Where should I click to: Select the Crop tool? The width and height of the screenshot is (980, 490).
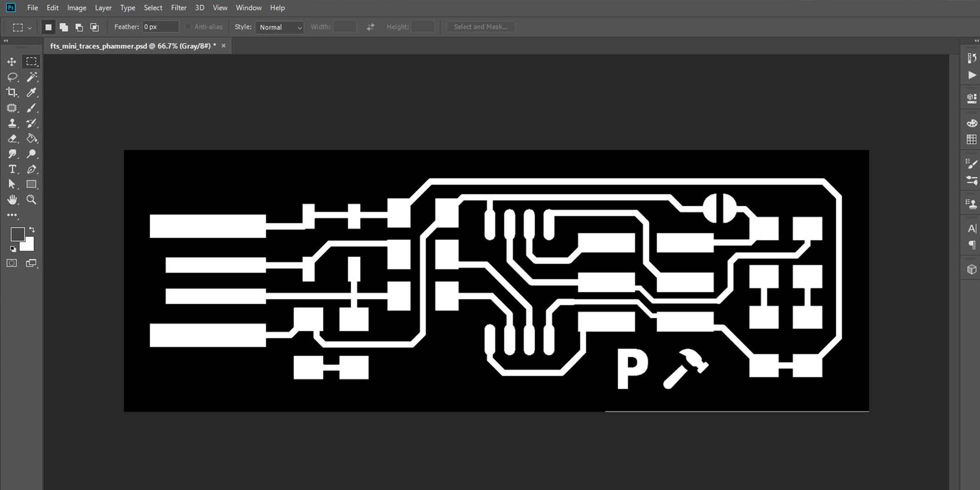[x=12, y=92]
